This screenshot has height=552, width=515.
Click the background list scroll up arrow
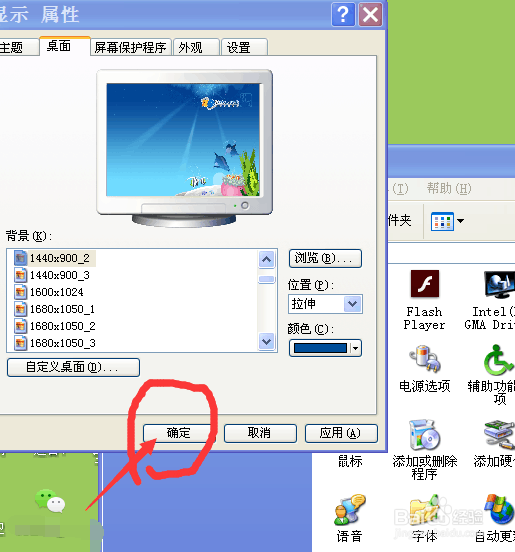coord(266,259)
